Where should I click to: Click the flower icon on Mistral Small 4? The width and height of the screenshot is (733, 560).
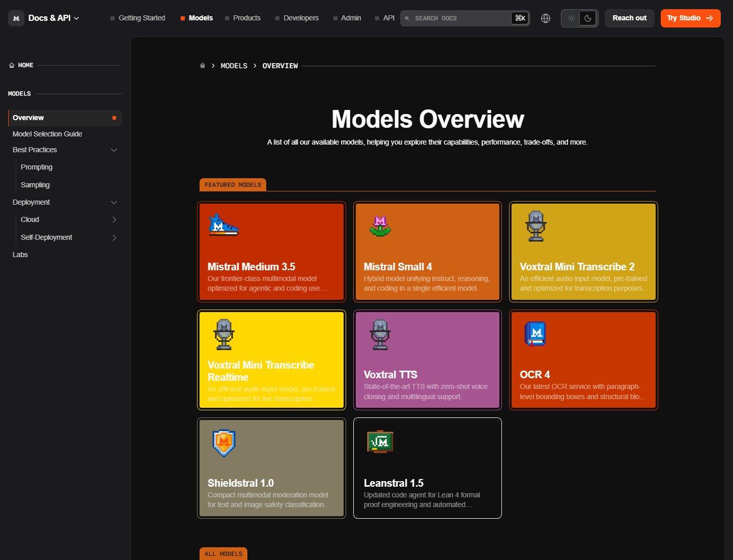tap(380, 227)
